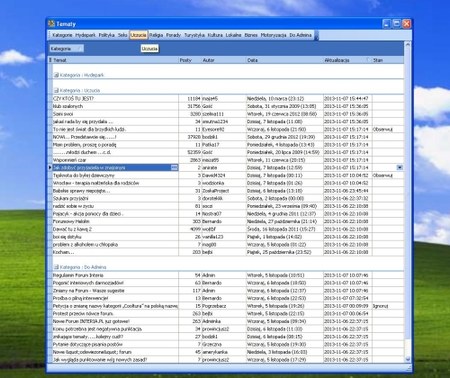Viewport: 450px width, 378px height.
Task: Click author 'Pogrzebacz' in the Petycja row
Action: [x=215, y=306]
